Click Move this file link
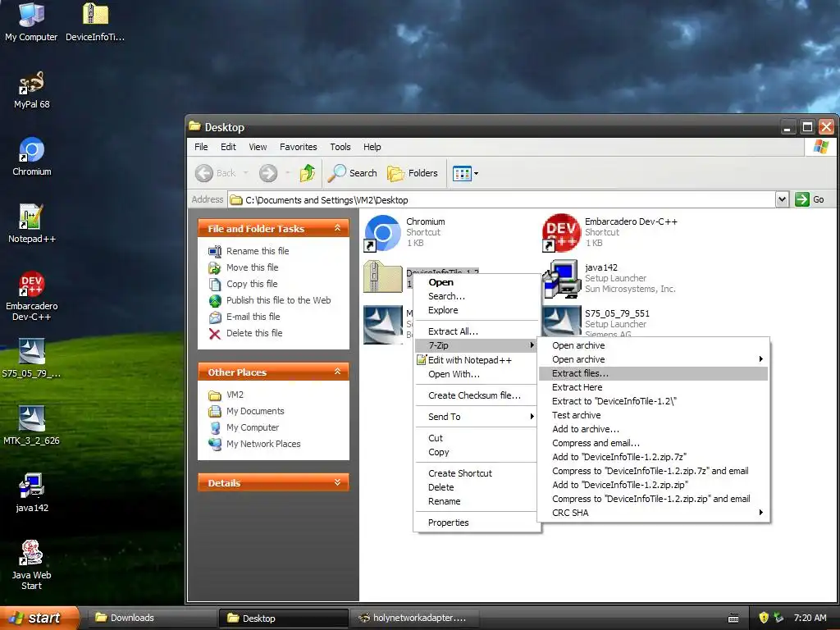Viewport: 840px width, 630px height. (x=253, y=267)
